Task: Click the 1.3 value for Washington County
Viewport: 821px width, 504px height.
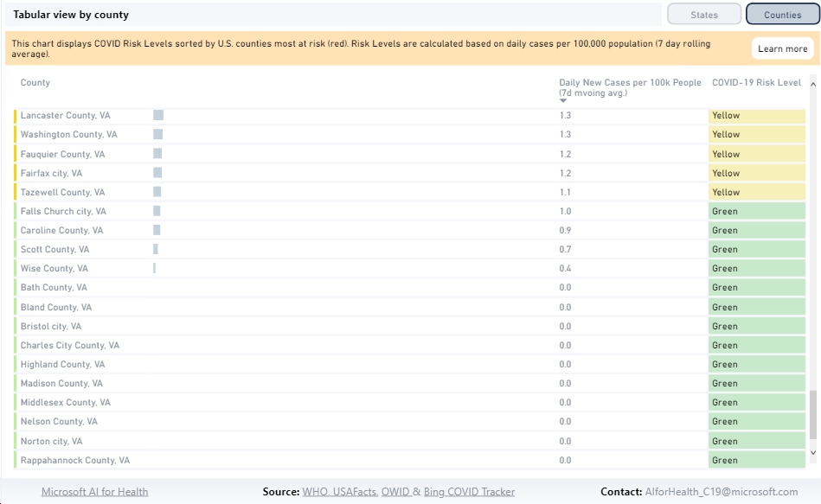Action: point(565,135)
